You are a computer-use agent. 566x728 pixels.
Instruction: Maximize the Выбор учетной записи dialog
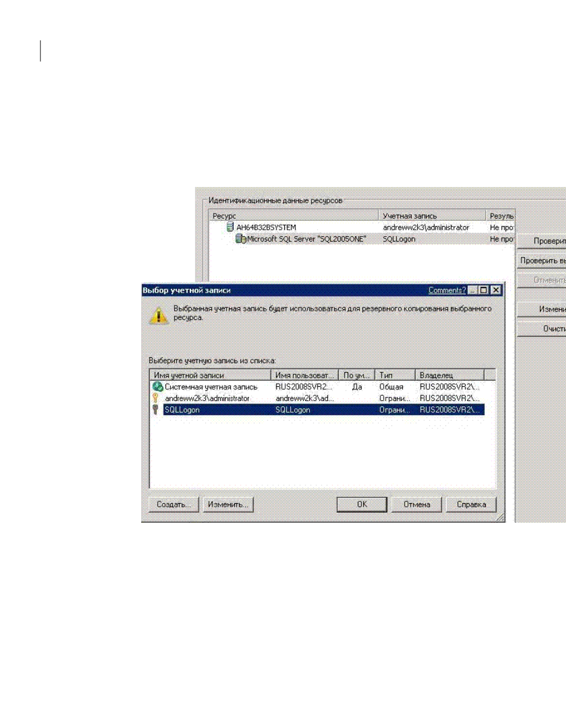(x=484, y=290)
